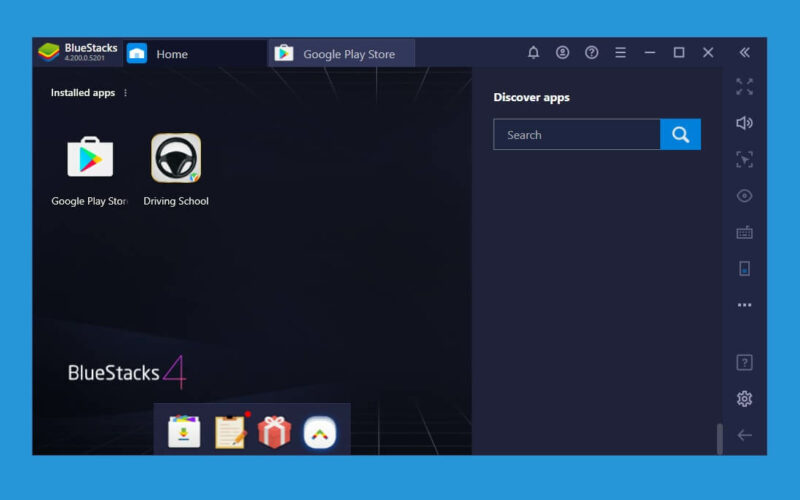The image size is (800, 500).
Task: Collapse the side toolbar with double chevron
Action: [x=744, y=53]
